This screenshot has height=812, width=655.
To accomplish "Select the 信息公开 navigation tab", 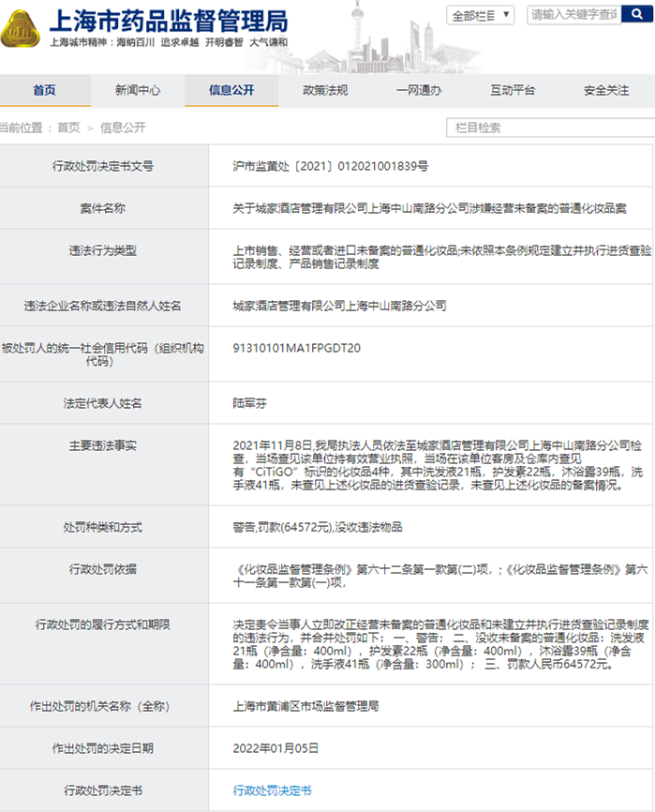I will 231,90.
